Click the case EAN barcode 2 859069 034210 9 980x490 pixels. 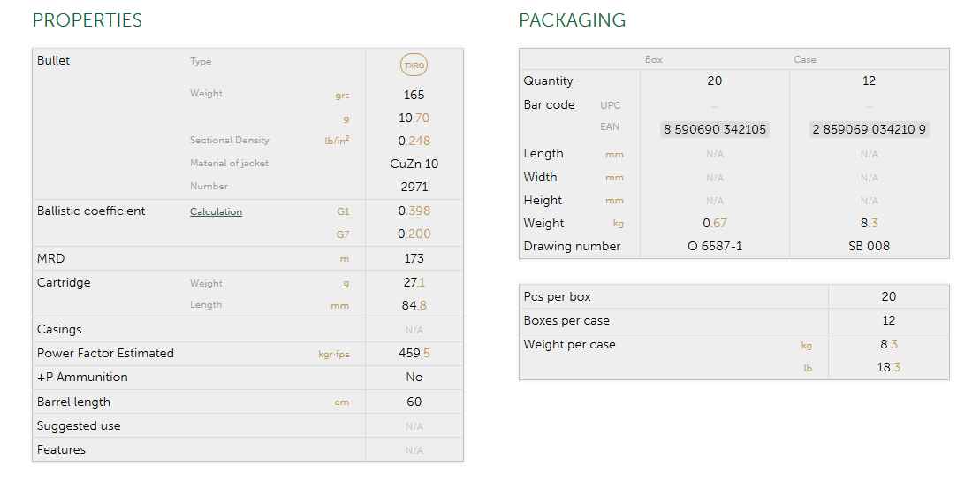(869, 129)
